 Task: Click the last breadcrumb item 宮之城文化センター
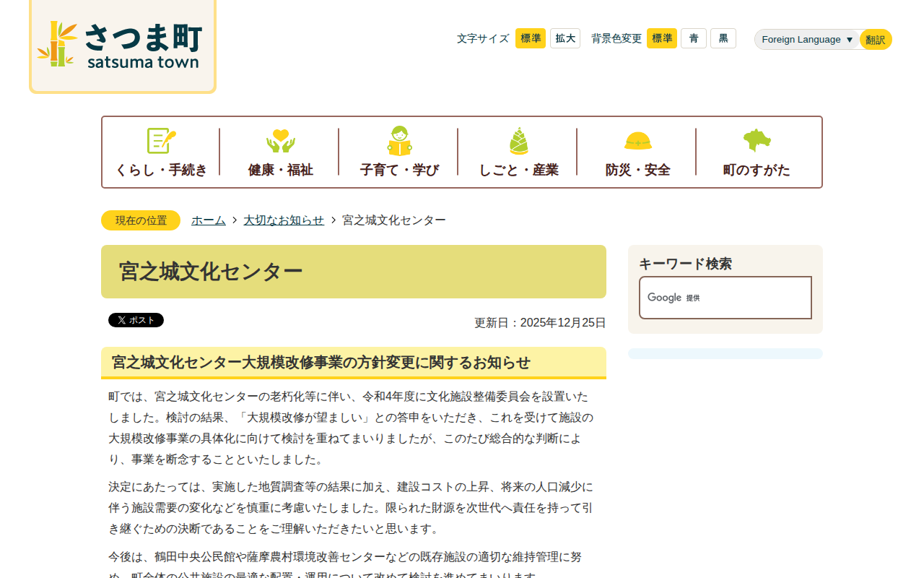tap(394, 220)
